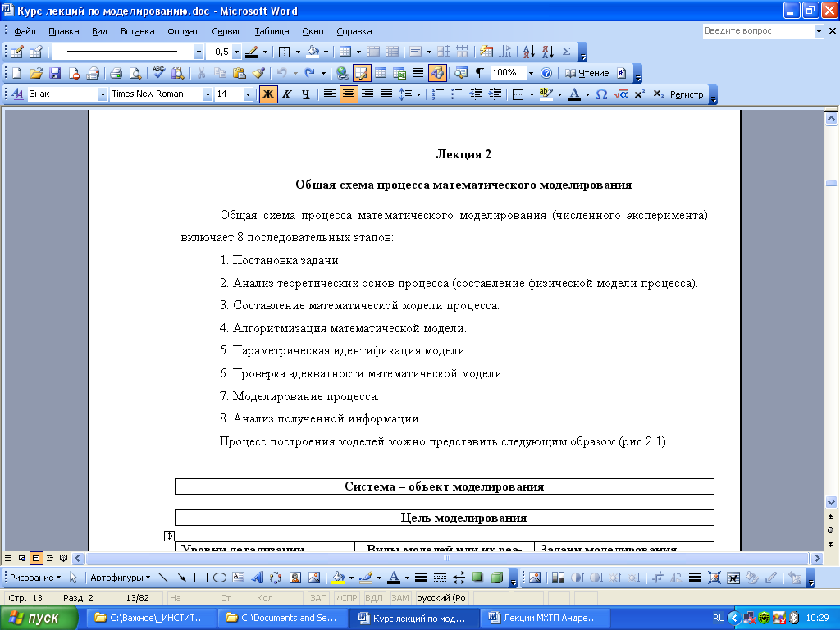Open the Файл menu

[25, 31]
